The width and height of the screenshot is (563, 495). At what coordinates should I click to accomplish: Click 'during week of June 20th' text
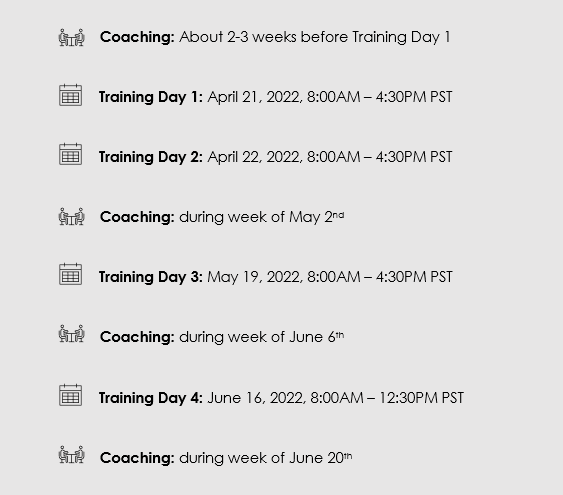click(266, 458)
